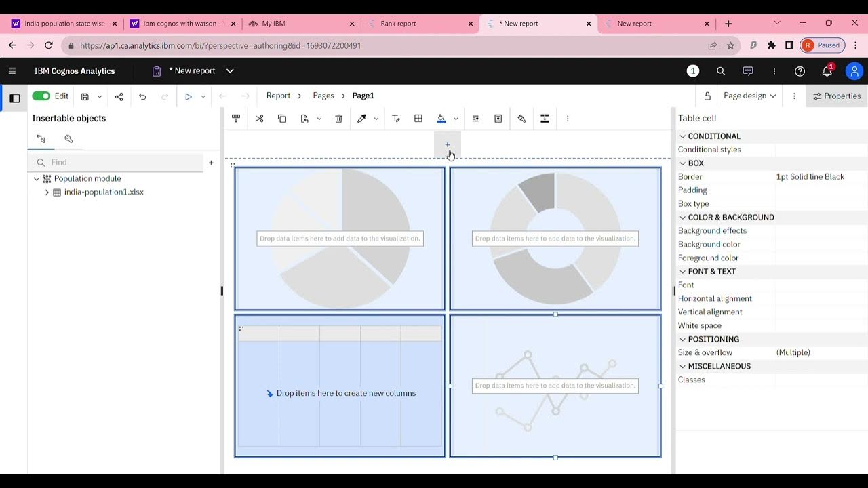Run the report with the play icon
Image resolution: width=868 pixels, height=488 pixels.
coord(189,97)
